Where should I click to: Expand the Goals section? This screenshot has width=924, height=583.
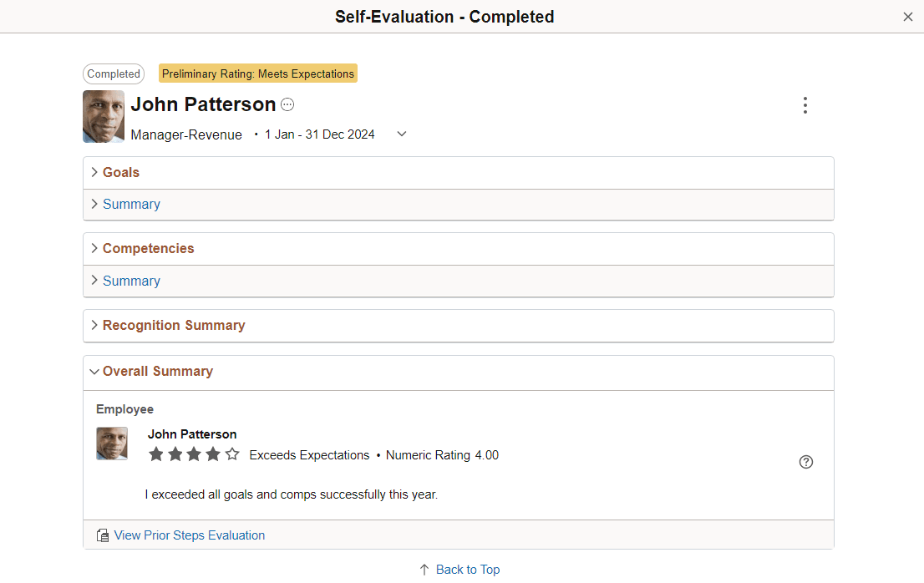[x=120, y=172]
